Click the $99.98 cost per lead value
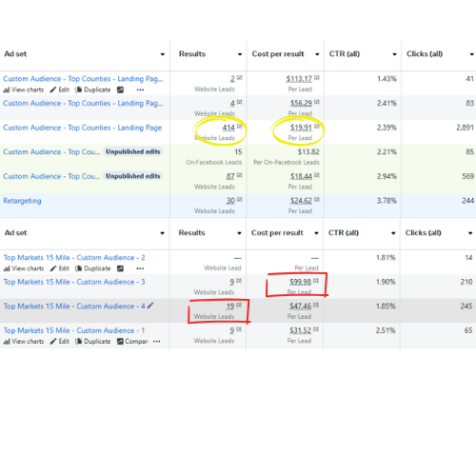Screen dimensions: 476x476 coord(300,282)
